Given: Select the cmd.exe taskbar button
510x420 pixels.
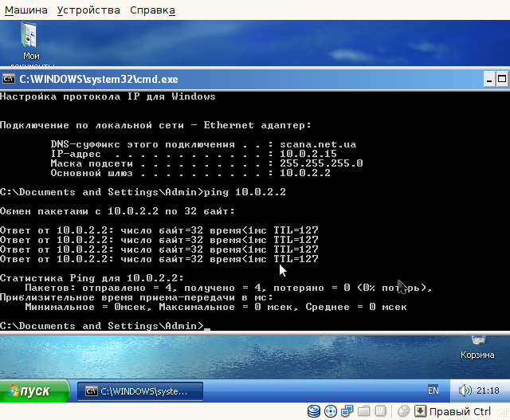Looking at the screenshot, I should tap(140, 391).
